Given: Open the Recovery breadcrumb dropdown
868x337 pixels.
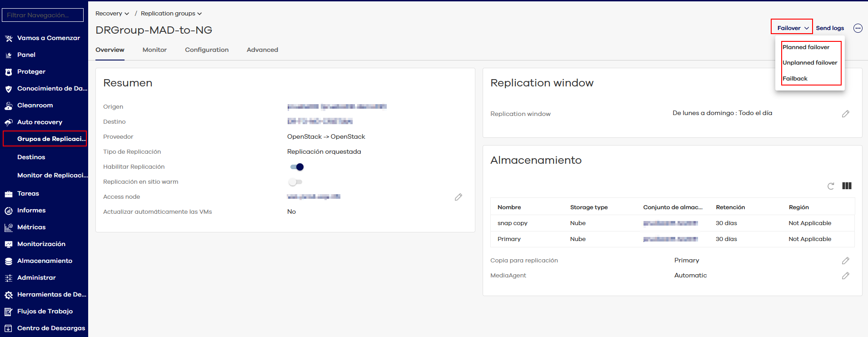Looking at the screenshot, I should tap(112, 14).
